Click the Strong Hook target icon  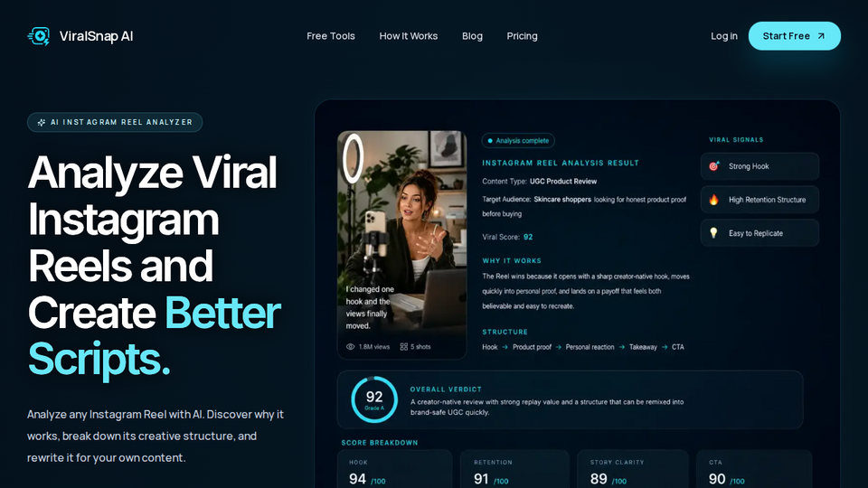point(714,166)
